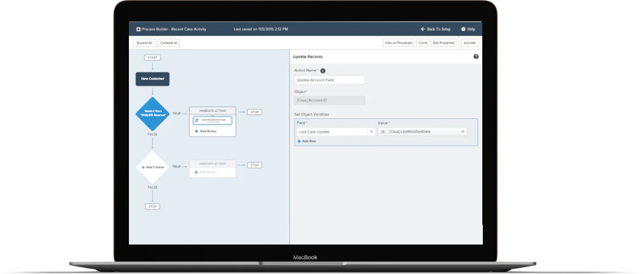Open the Last Case Update field dropdown arrow
This screenshot has width=644, height=274.
(371, 132)
